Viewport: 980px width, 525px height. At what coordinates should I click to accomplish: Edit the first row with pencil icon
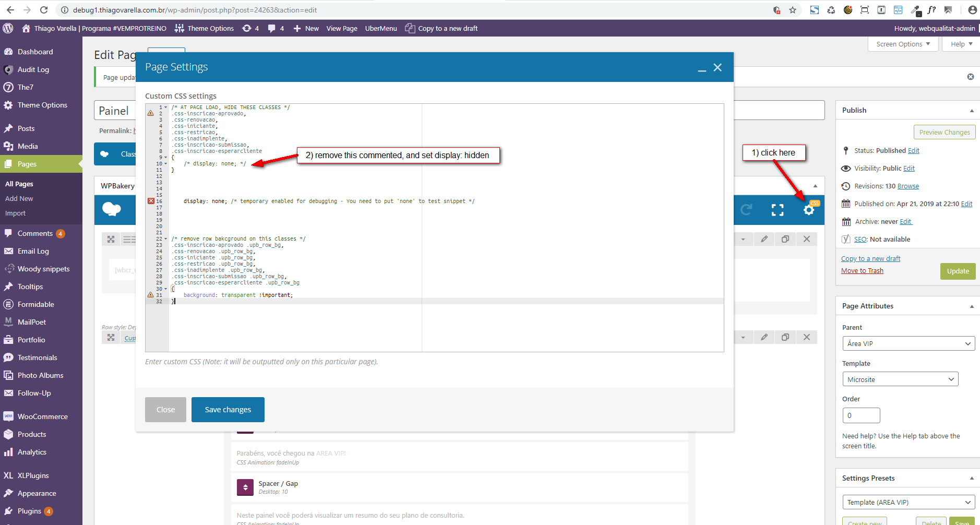click(764, 239)
